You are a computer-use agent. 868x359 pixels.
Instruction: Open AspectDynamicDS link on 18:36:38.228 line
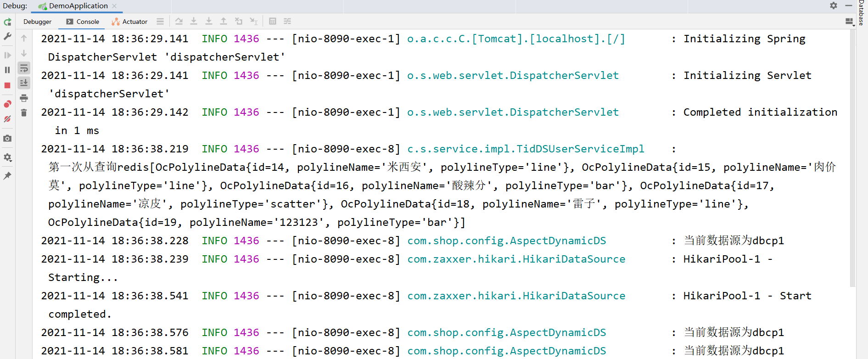click(507, 241)
